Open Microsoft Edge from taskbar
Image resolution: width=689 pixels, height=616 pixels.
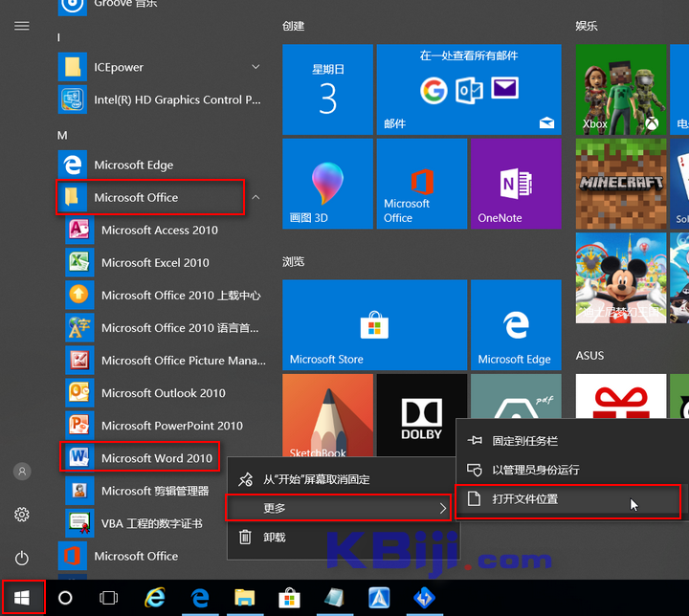tap(200, 598)
